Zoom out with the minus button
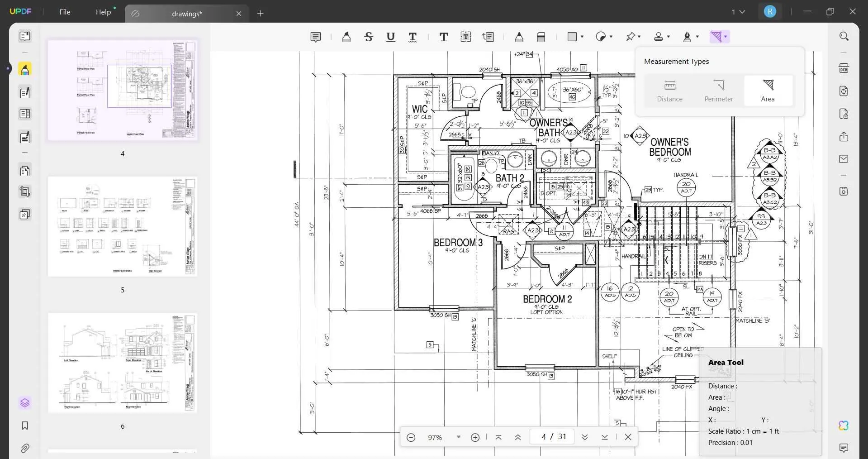Screen dimensions: 868x459 [411, 437]
